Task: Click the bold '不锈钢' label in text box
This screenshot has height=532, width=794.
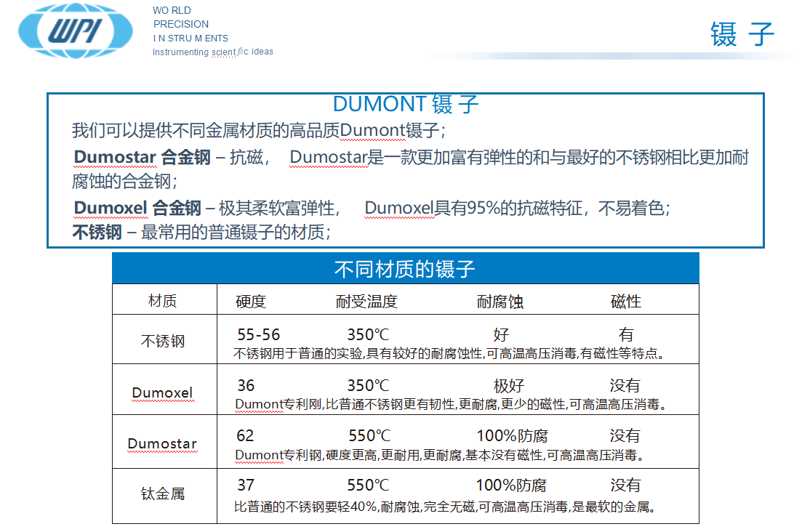Action: 97,233
